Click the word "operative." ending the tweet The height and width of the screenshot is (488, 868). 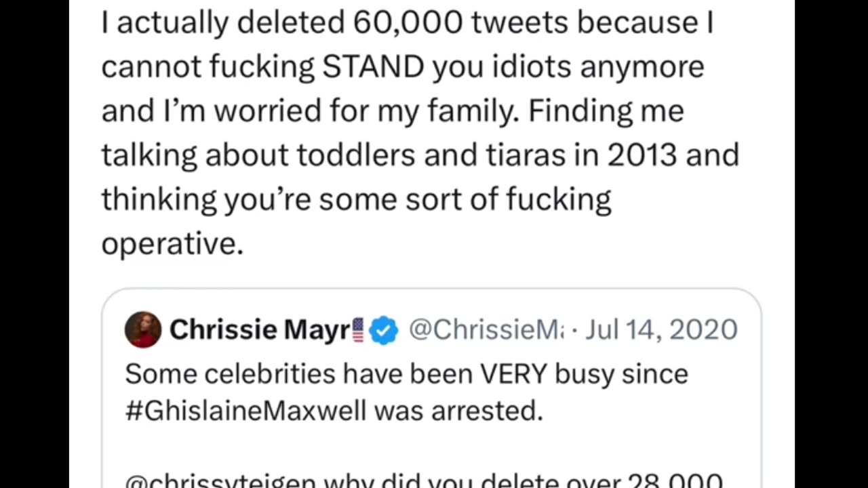click(172, 243)
